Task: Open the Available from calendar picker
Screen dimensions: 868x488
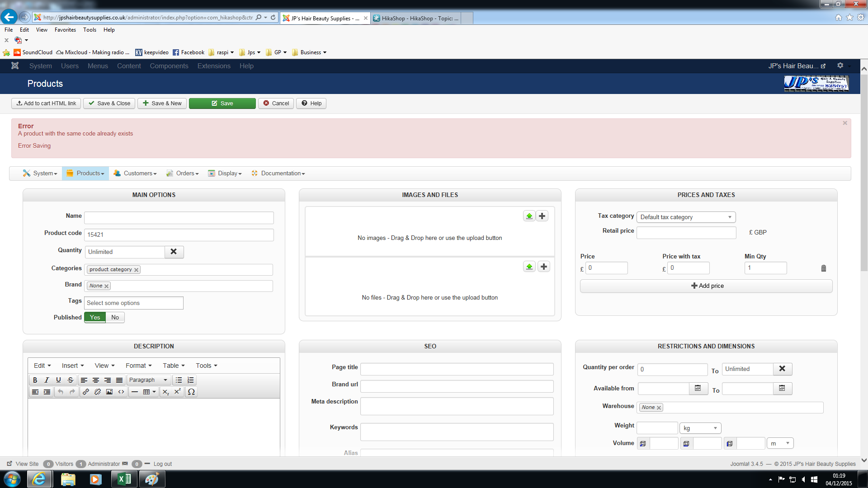Action: coord(698,389)
